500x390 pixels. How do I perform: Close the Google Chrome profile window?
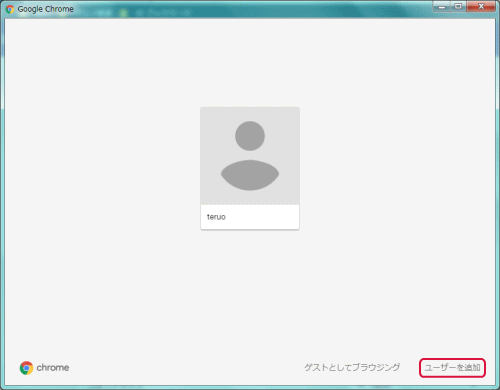[481, 7]
